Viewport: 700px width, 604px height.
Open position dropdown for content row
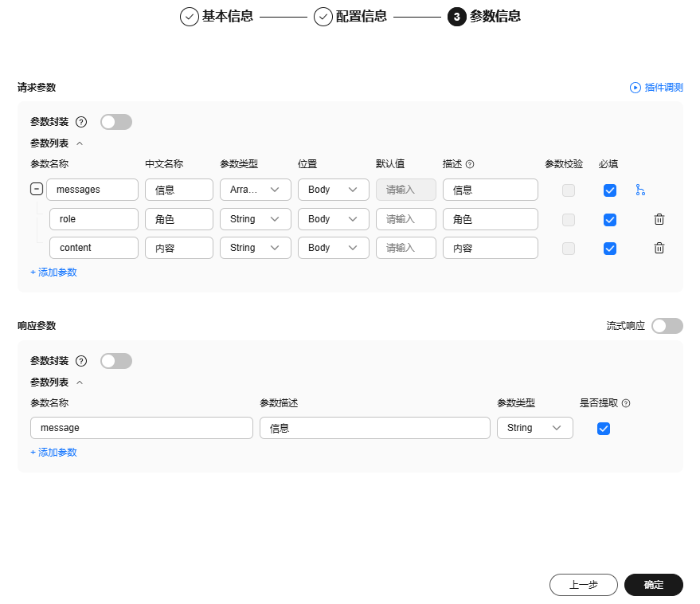[x=333, y=248]
